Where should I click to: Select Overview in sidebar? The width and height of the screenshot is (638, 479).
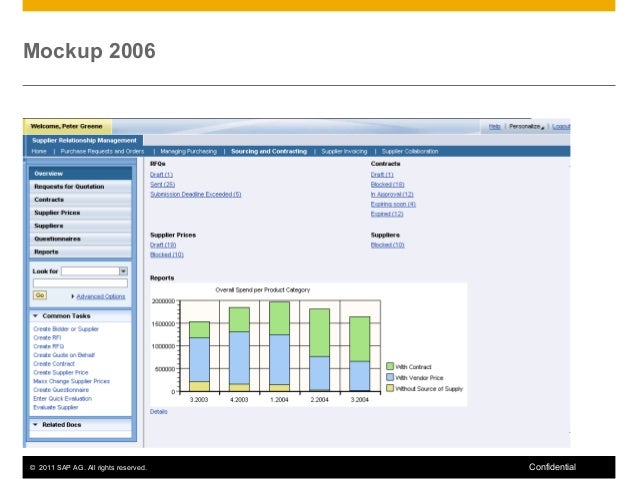81,173
